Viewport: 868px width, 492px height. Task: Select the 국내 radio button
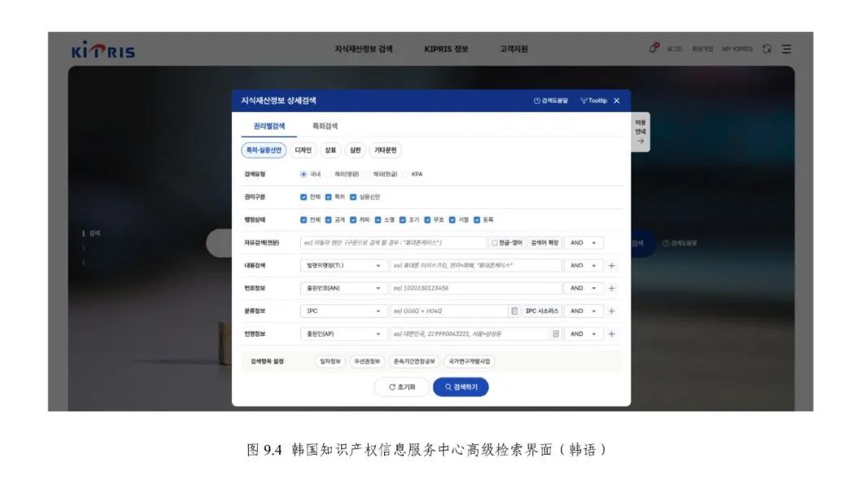[303, 174]
